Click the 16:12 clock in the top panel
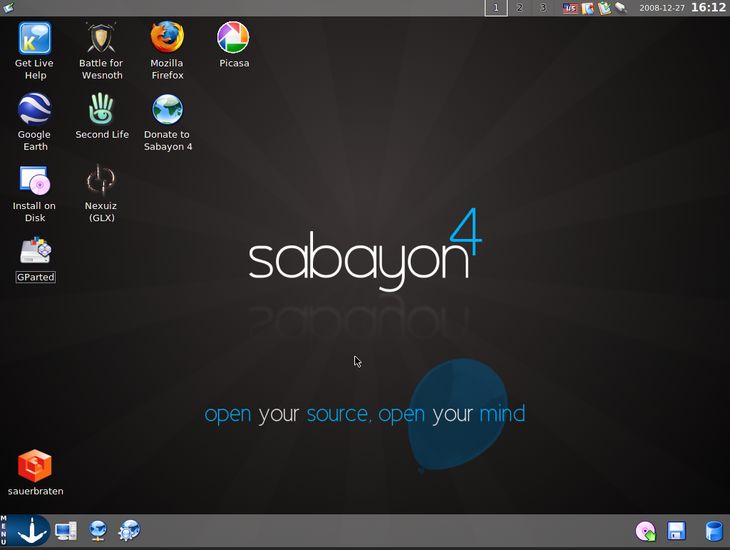Image resolution: width=730 pixels, height=550 pixels. coord(708,7)
